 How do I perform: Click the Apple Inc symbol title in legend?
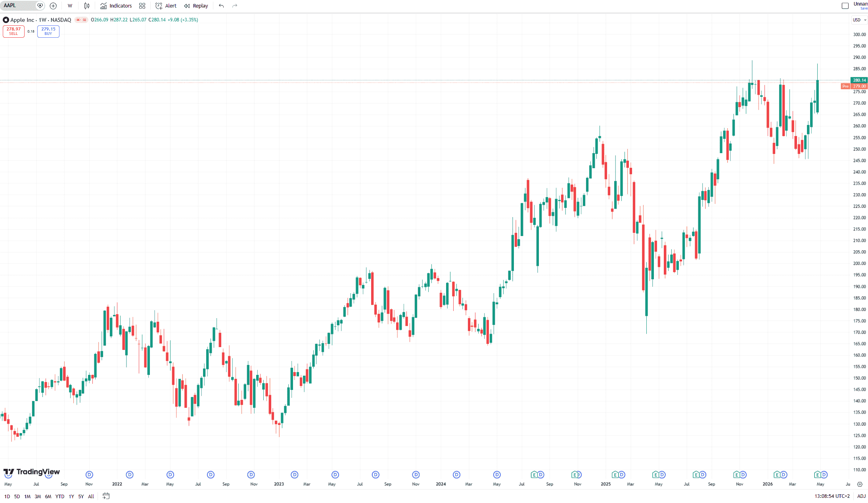click(x=41, y=20)
